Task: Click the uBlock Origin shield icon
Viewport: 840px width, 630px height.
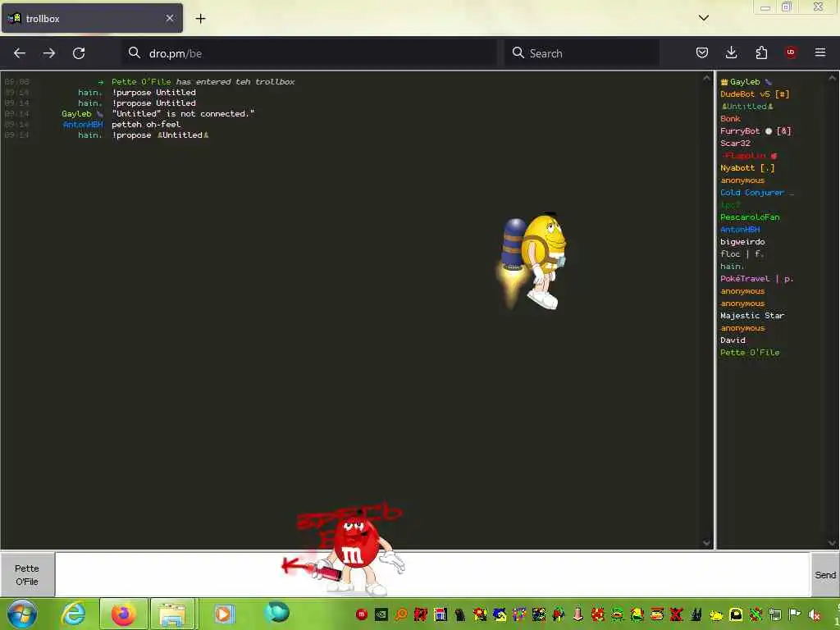Action: point(791,52)
